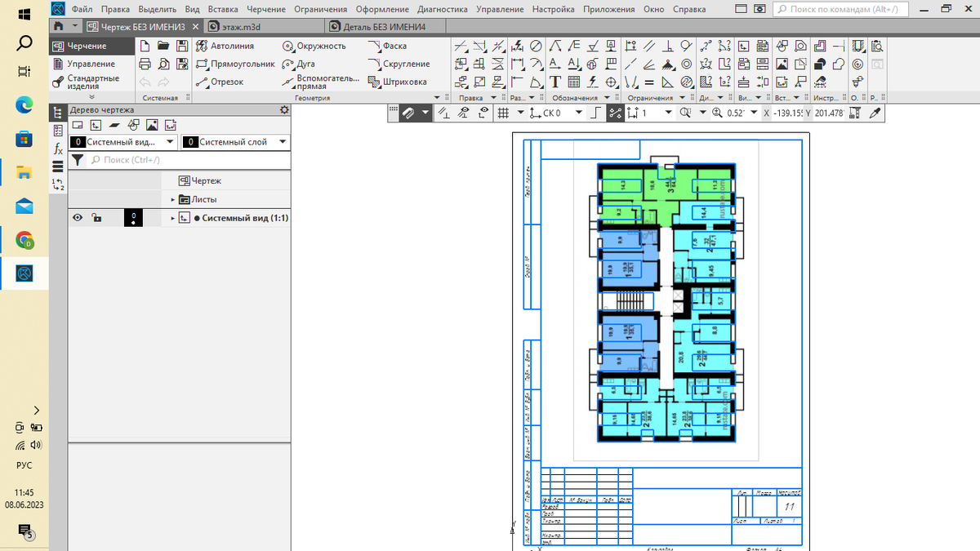Click the eyedropper icon on view toolbar
Screen dimensions: 980x551
876,113
